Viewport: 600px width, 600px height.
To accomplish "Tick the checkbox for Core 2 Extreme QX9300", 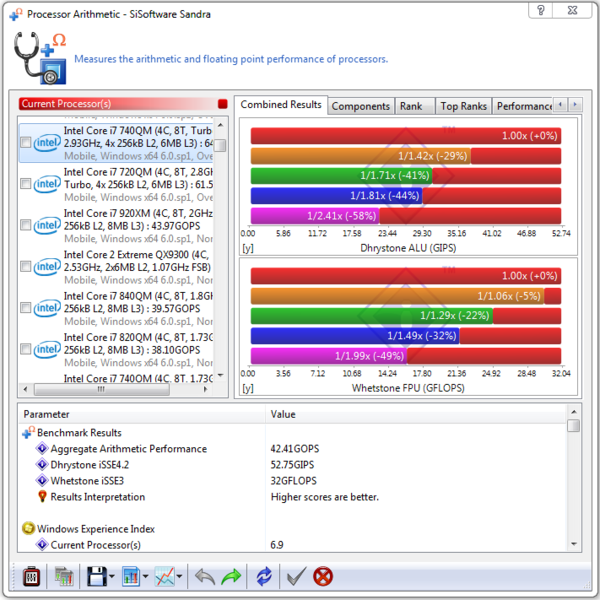I will (26, 266).
